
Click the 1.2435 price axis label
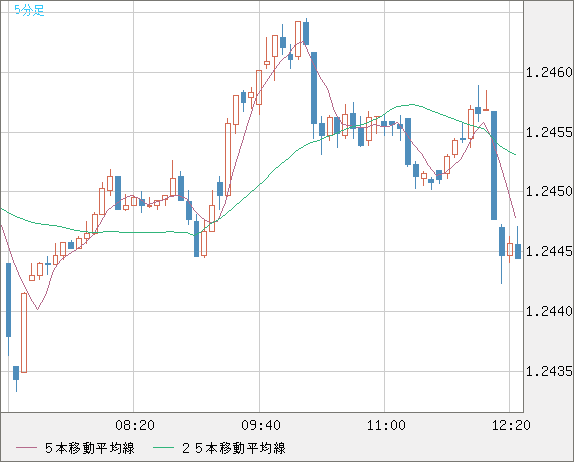coord(549,371)
